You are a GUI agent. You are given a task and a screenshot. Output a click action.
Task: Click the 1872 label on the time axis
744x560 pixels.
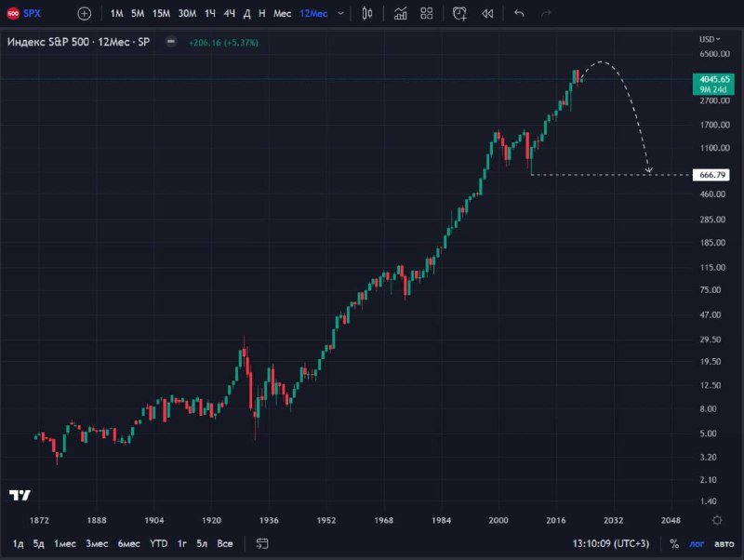click(39, 521)
